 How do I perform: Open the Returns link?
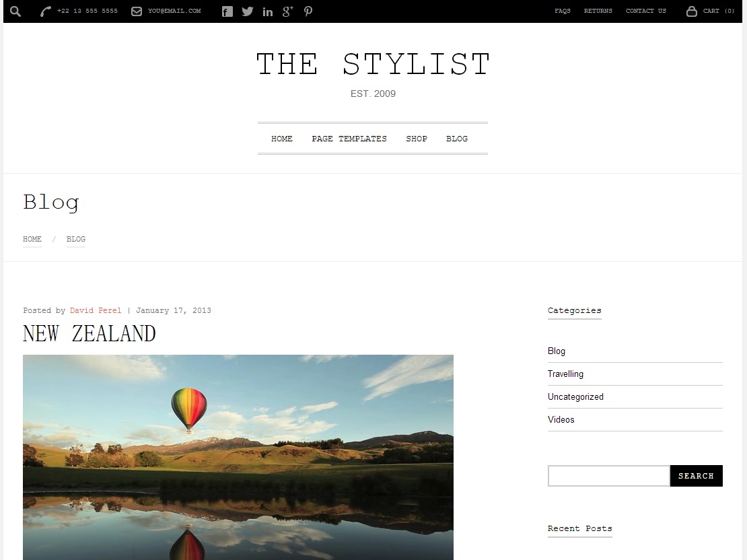coord(598,11)
